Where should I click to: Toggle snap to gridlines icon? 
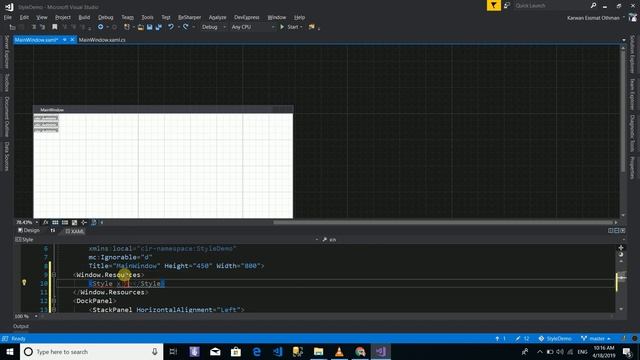coord(64,222)
